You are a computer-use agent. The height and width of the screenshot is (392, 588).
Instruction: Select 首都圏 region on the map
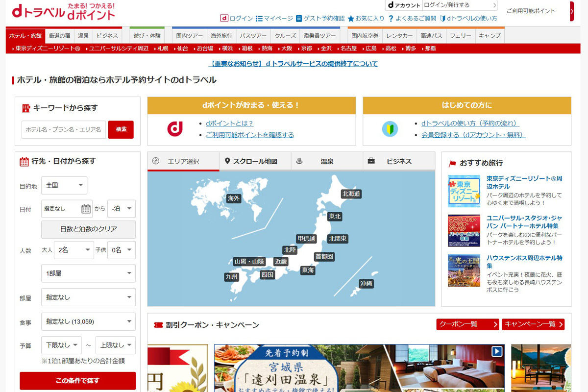pos(324,256)
